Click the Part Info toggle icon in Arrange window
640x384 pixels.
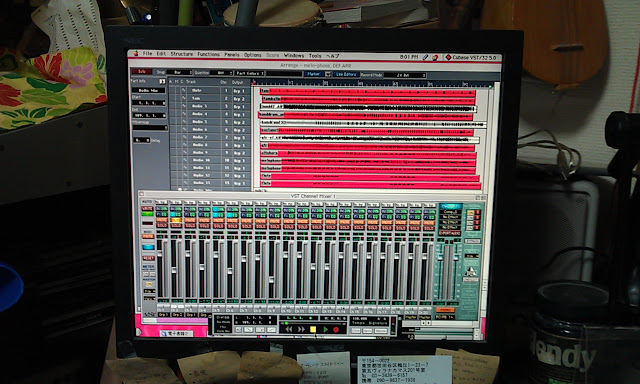pos(162,81)
